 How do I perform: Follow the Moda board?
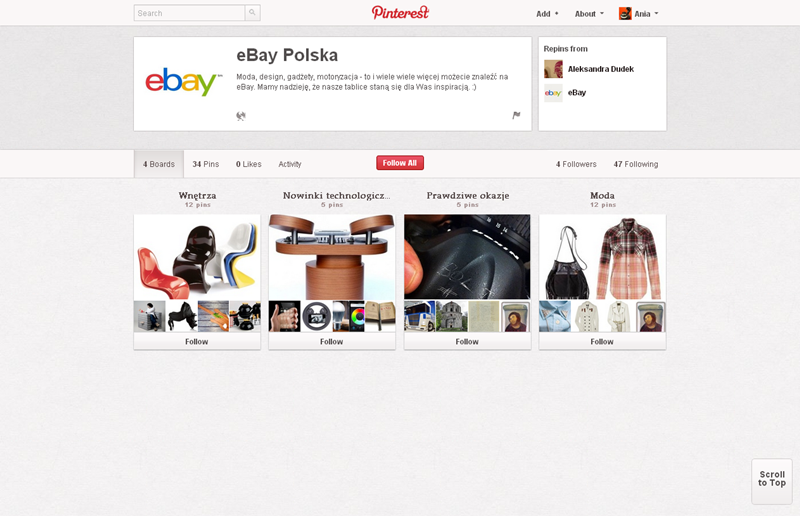tap(602, 341)
